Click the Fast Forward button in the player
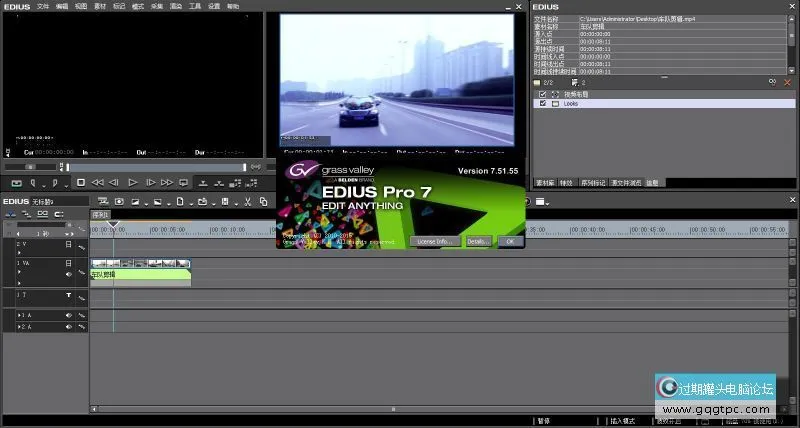This screenshot has width=800, height=428. (166, 183)
